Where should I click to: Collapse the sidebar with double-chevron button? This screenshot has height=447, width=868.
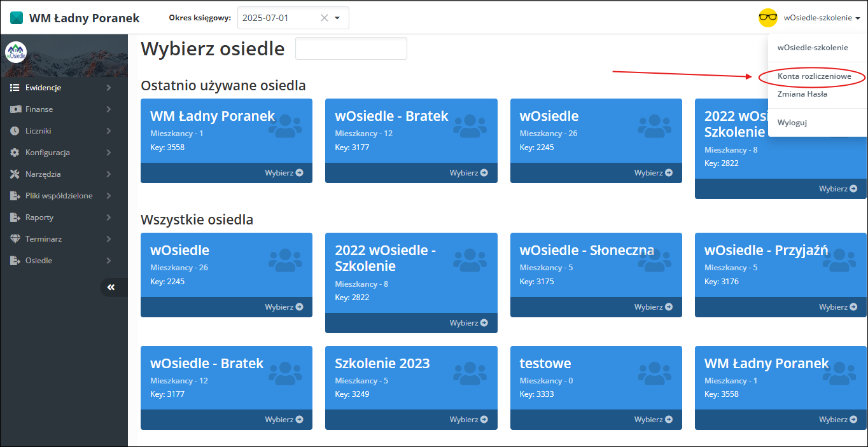(111, 287)
